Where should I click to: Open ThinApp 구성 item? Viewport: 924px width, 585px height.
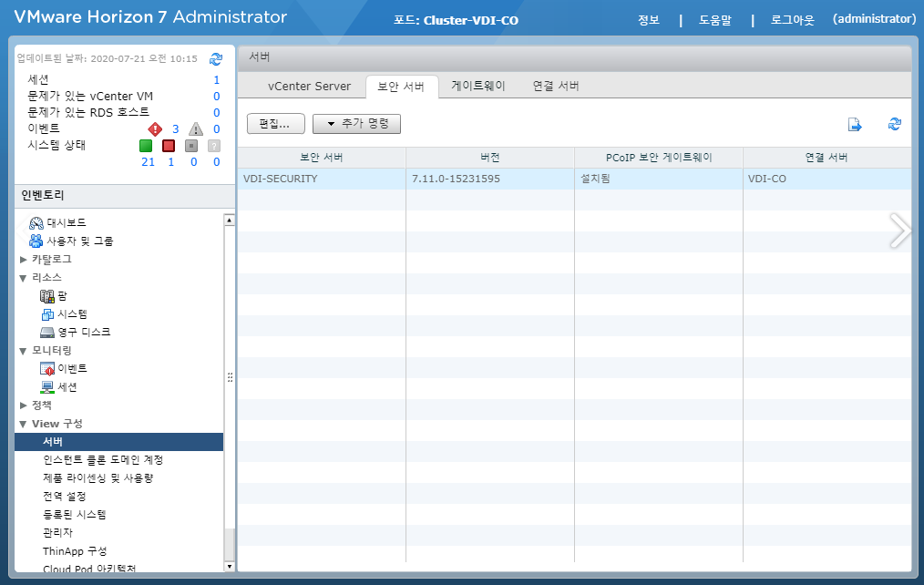pos(75,551)
